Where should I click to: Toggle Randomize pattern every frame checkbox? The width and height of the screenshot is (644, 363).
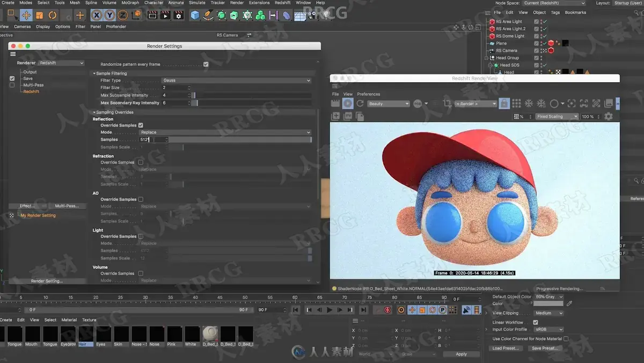[206, 64]
